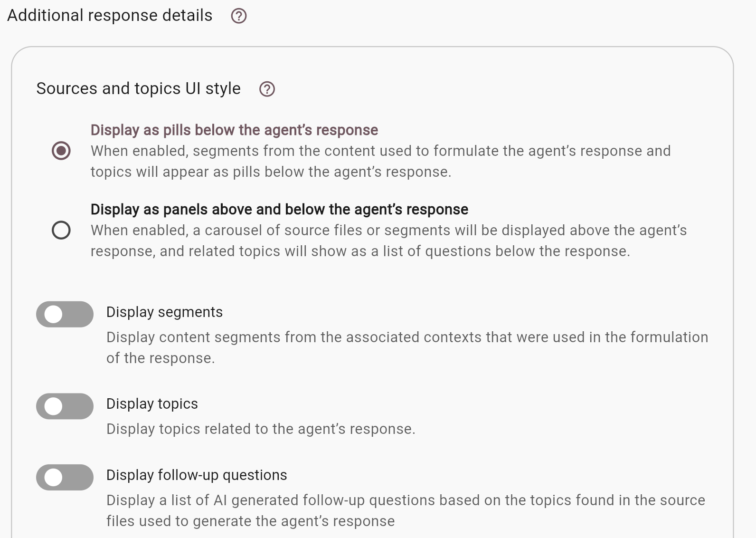Click the "Additional response details" heading
Image resolution: width=756 pixels, height=538 pixels.
[110, 16]
